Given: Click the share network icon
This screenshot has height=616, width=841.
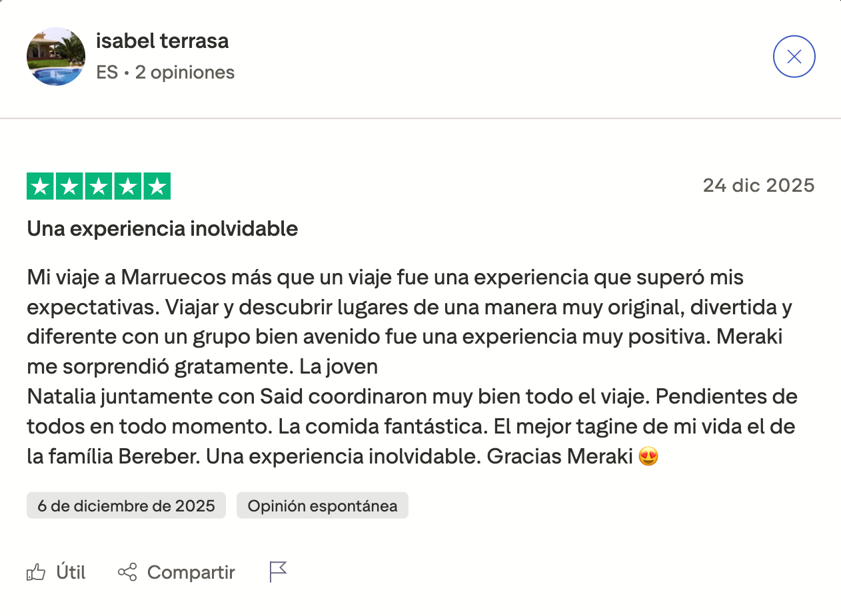Looking at the screenshot, I should 127,572.
